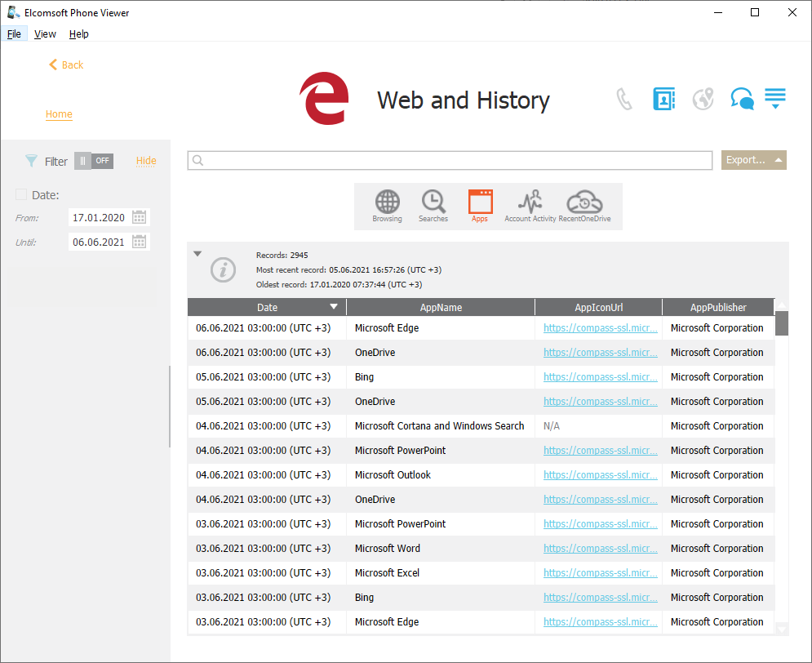Click the Home breadcrumb link

pyautogui.click(x=59, y=114)
